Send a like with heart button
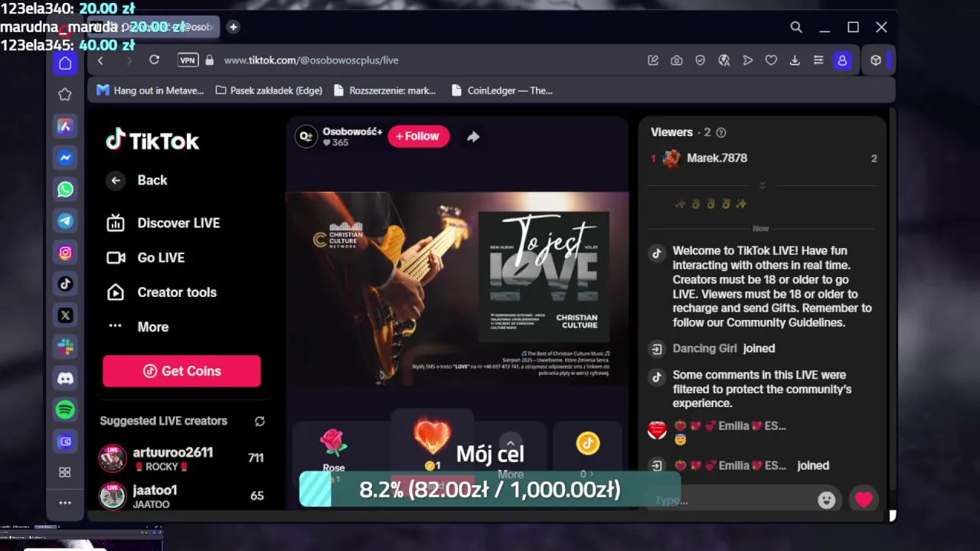This screenshot has width=980, height=551. [864, 500]
